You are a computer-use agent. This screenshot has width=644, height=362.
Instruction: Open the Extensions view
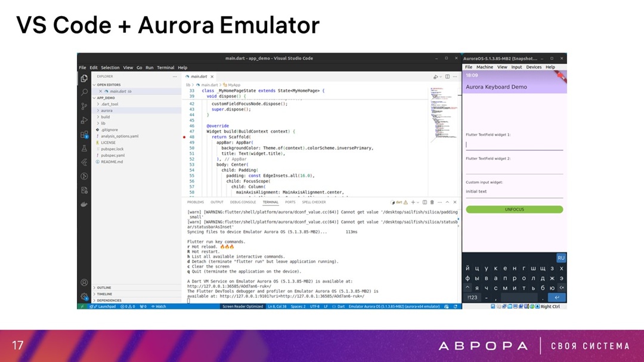84,134
